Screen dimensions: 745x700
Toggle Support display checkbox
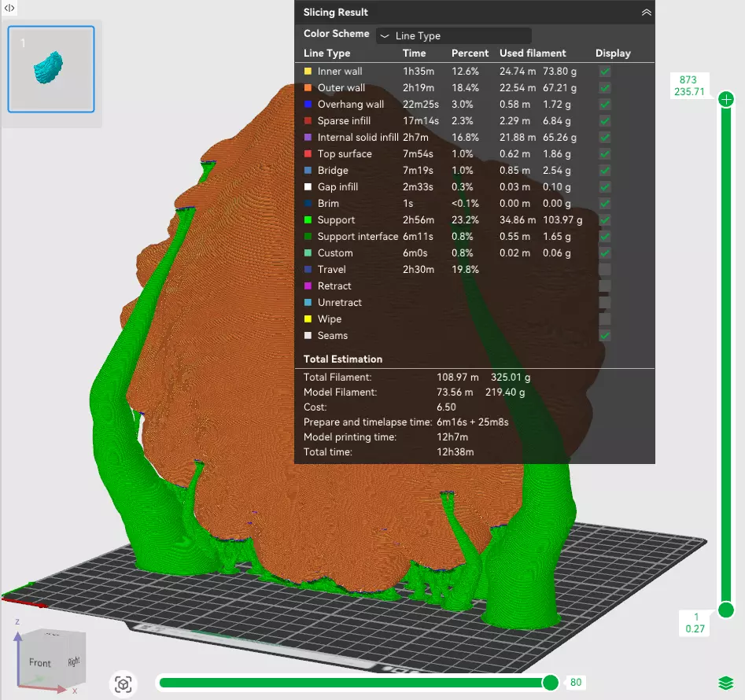tap(605, 220)
